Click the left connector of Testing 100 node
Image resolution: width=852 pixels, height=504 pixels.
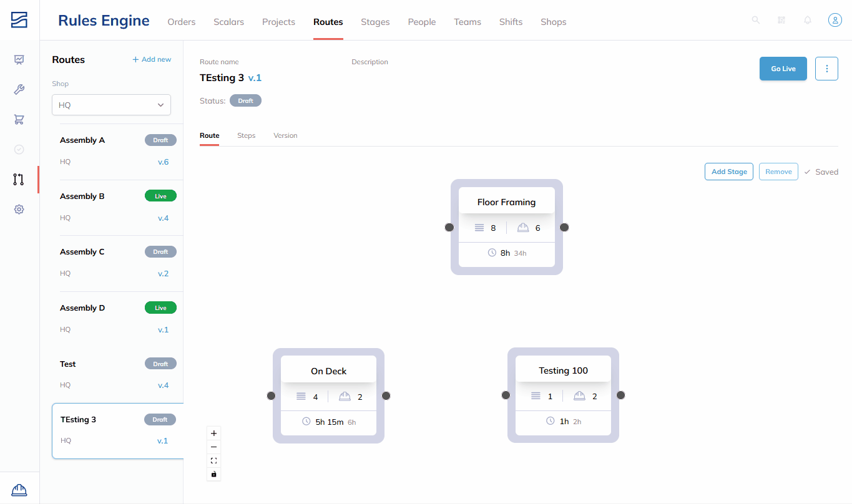[x=506, y=395]
